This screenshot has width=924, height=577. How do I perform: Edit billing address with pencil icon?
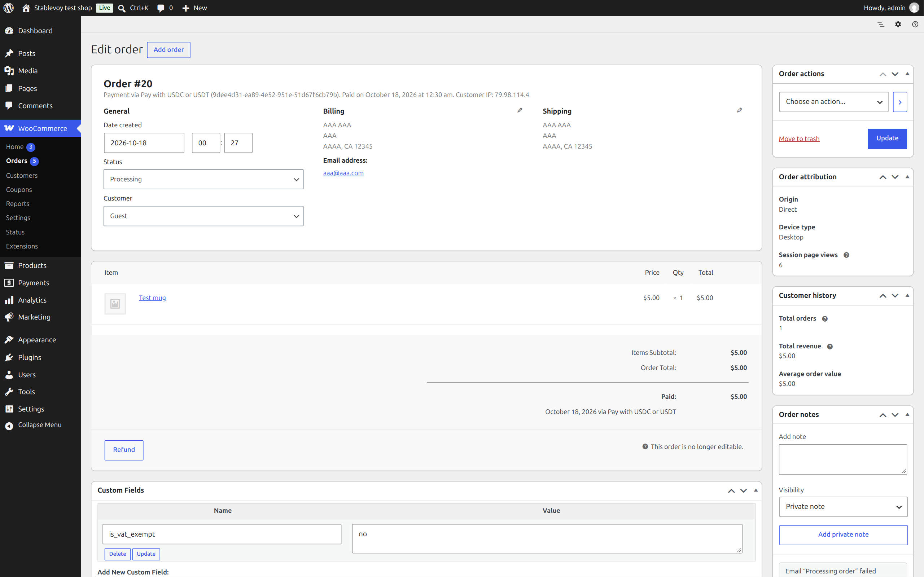click(520, 110)
